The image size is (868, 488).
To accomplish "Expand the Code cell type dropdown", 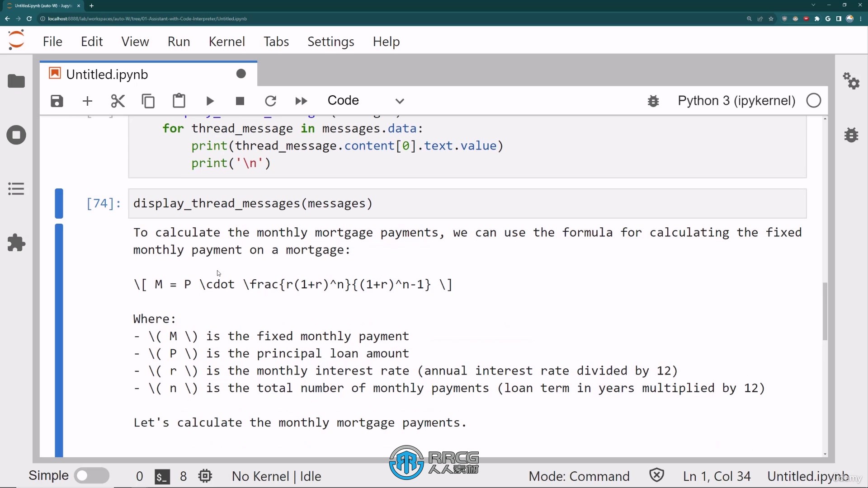I will pos(364,100).
